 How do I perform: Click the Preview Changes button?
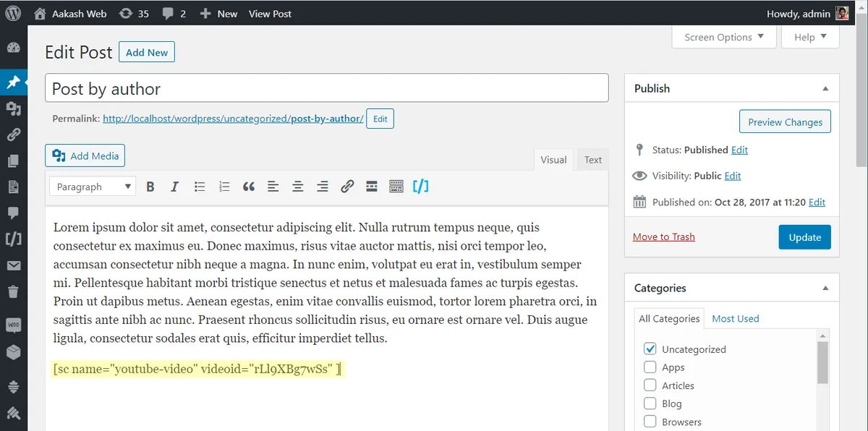click(785, 121)
